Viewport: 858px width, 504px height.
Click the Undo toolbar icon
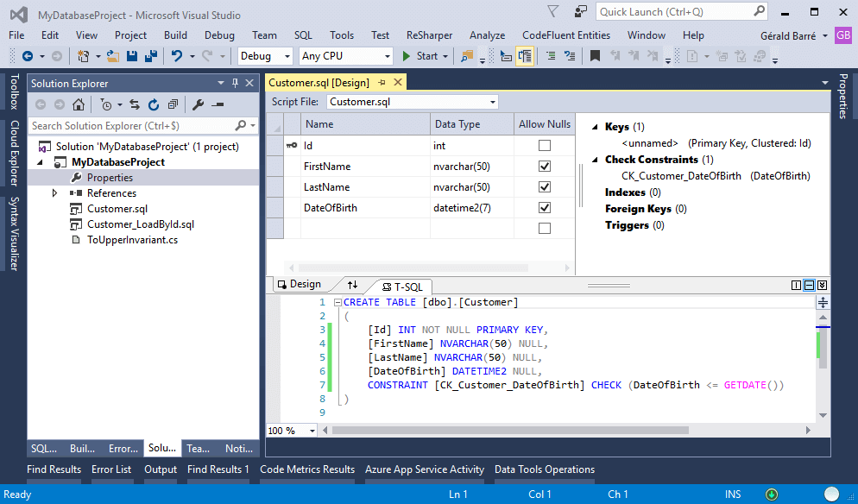177,56
